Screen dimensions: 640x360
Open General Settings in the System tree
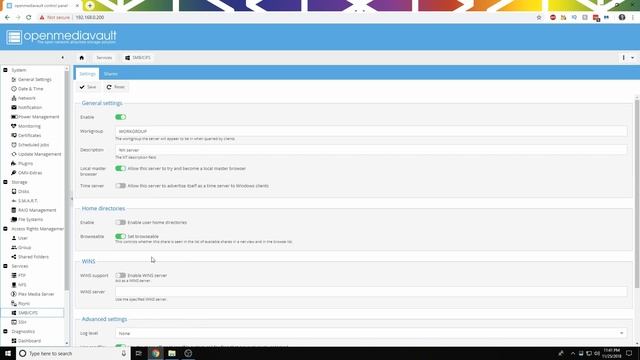click(x=34, y=80)
